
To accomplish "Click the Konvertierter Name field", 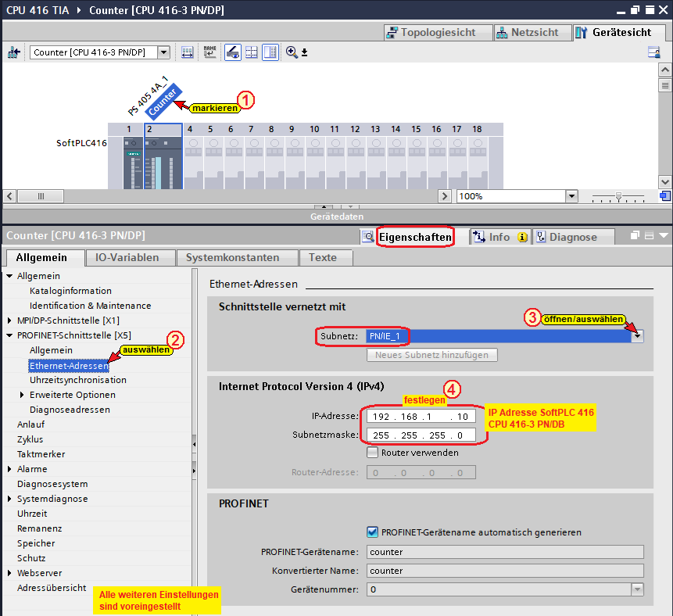I will pyautogui.click(x=505, y=571).
